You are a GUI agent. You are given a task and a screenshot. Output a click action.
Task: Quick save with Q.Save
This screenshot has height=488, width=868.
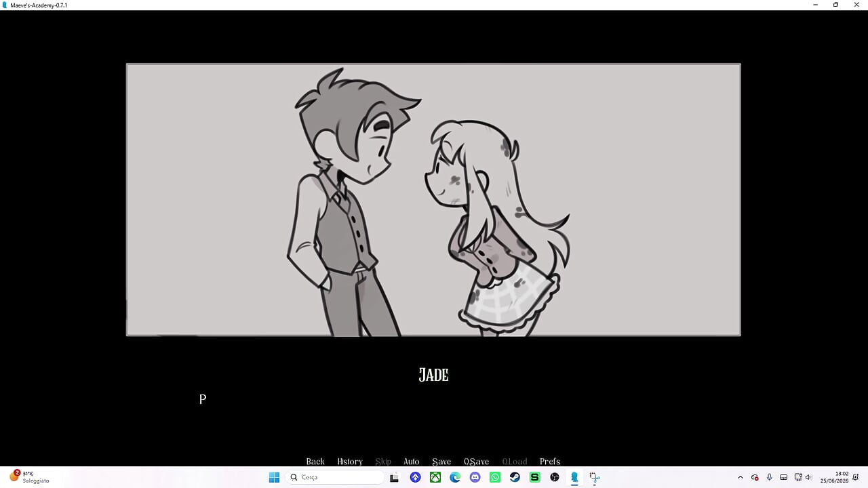pyautogui.click(x=476, y=462)
